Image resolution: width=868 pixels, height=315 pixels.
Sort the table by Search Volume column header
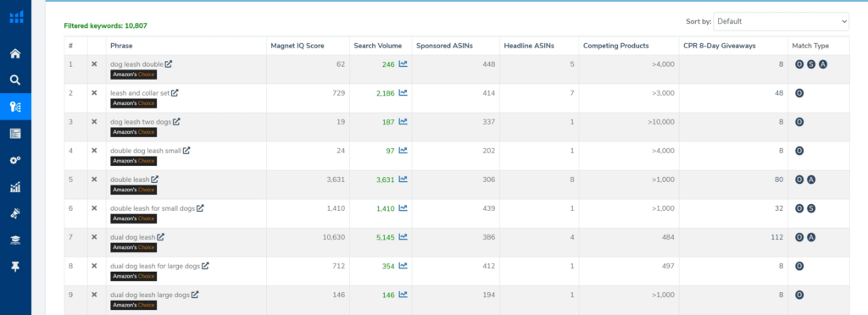pyautogui.click(x=378, y=46)
